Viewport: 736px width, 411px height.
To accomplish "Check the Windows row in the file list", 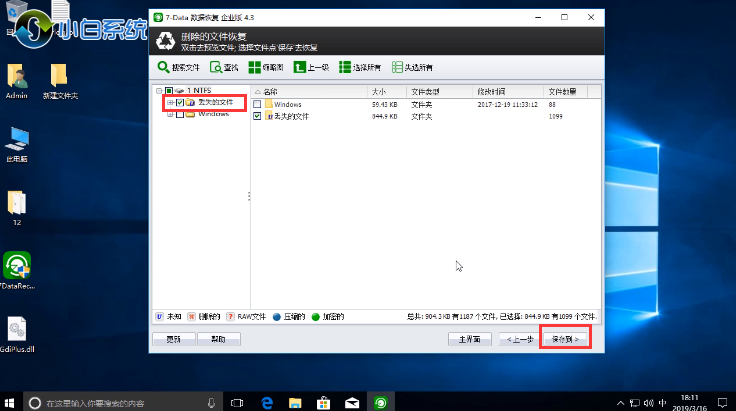I will tap(257, 104).
